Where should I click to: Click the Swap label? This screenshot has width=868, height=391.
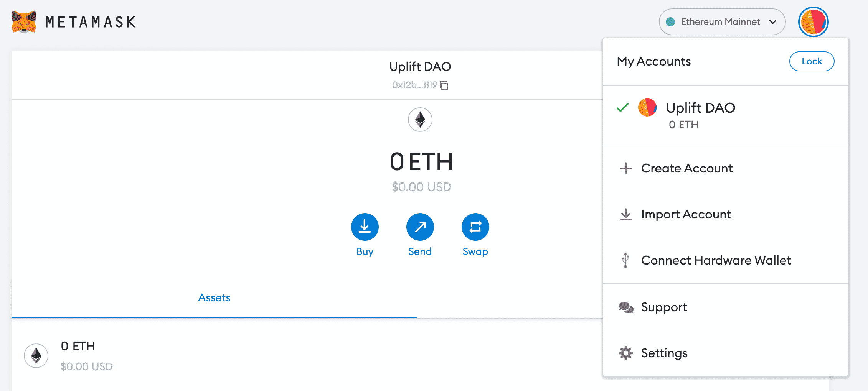pos(475,252)
